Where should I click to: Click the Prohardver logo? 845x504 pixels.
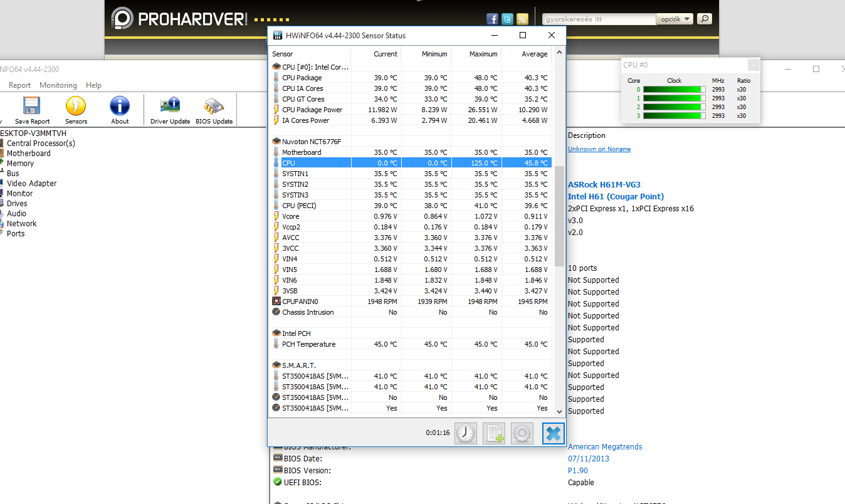pos(179,19)
